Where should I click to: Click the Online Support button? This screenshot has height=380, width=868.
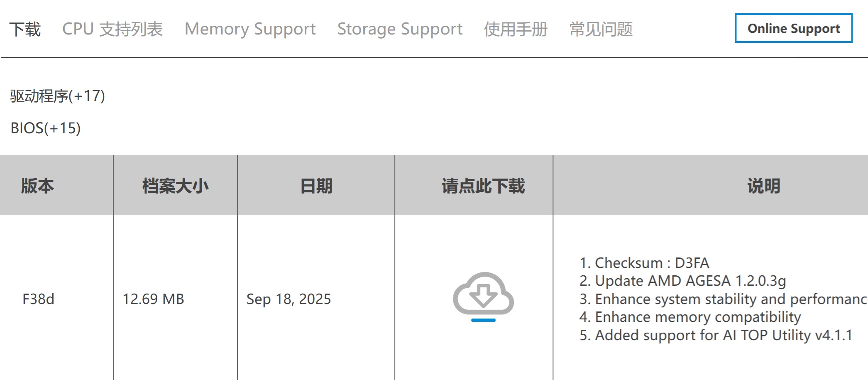[793, 28]
